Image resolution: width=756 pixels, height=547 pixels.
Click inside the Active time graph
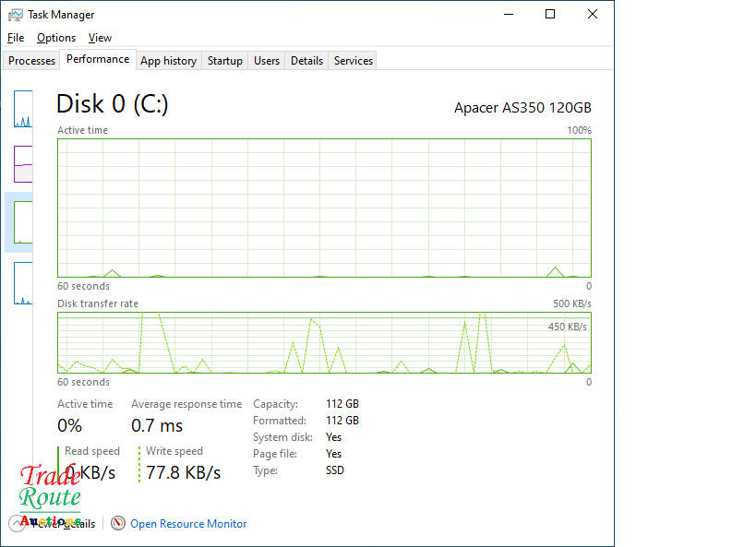(323, 208)
